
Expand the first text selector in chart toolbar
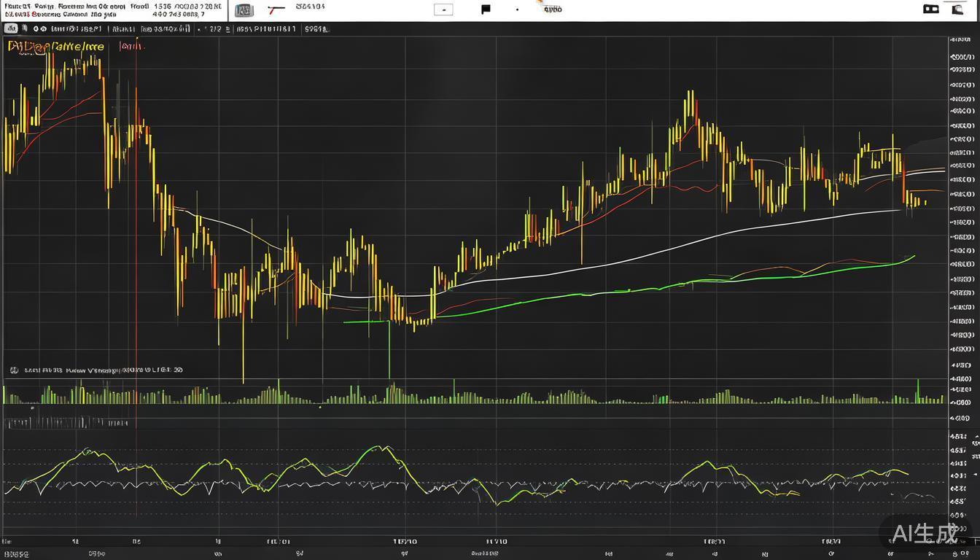[x=75, y=29]
